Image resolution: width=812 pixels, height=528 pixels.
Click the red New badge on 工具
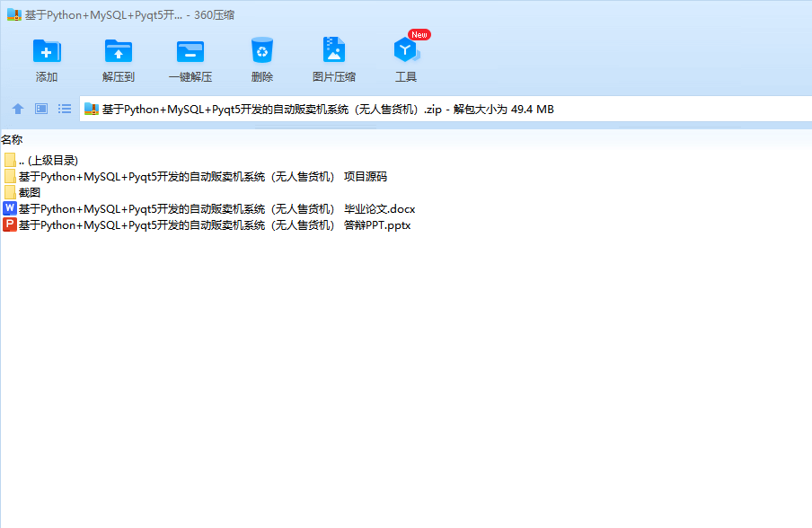(x=419, y=35)
